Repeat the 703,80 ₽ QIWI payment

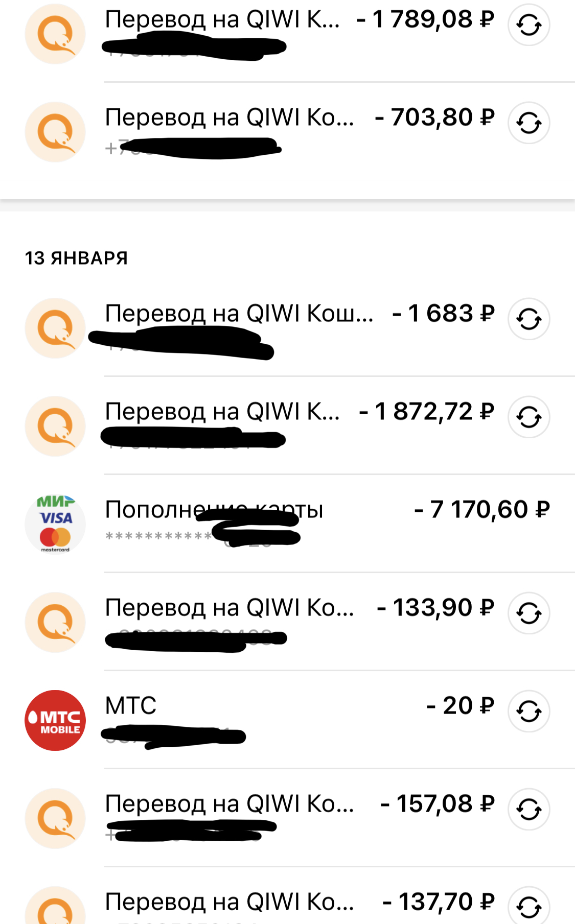tap(528, 123)
